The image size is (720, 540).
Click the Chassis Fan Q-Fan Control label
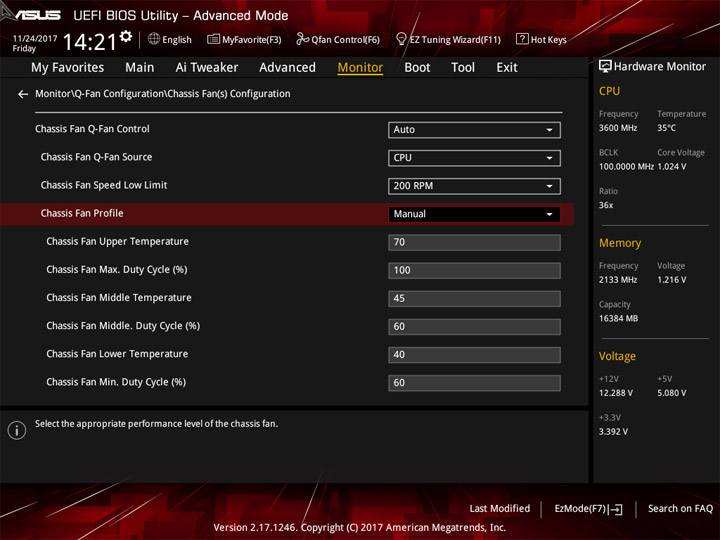(x=92, y=129)
